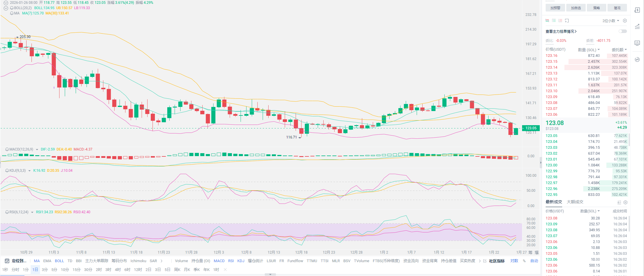Open order book settings hexagon icon
Viewport: 644px width, 276px height.
coord(625,21)
